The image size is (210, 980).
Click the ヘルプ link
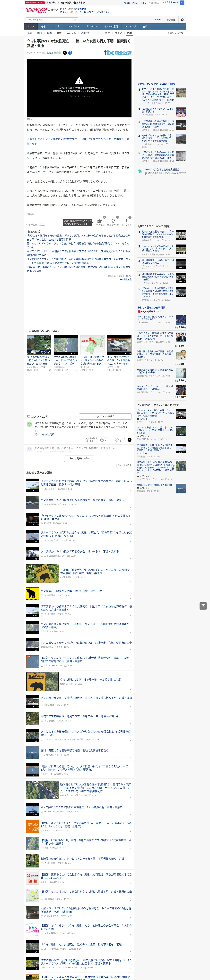click(143, 3)
